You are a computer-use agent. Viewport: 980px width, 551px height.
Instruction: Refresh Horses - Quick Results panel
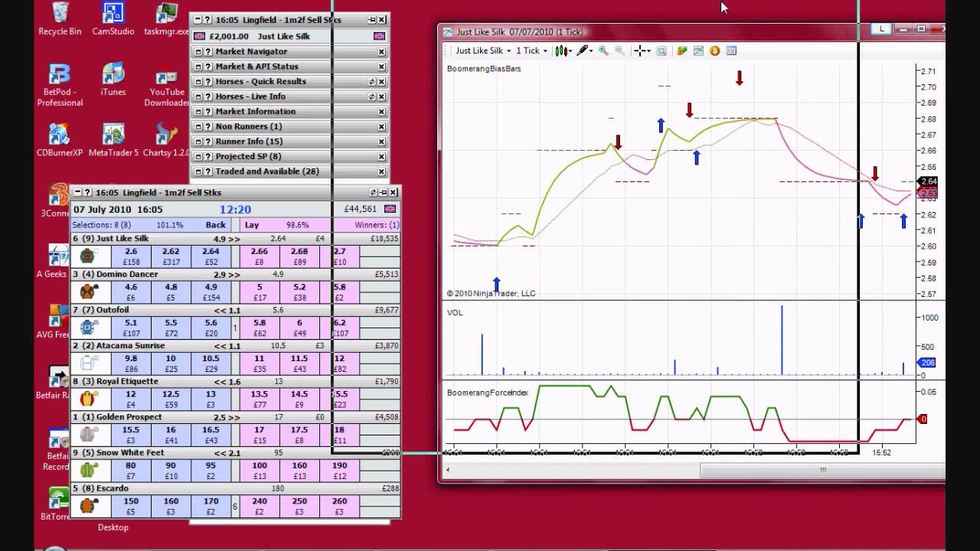coord(372,82)
